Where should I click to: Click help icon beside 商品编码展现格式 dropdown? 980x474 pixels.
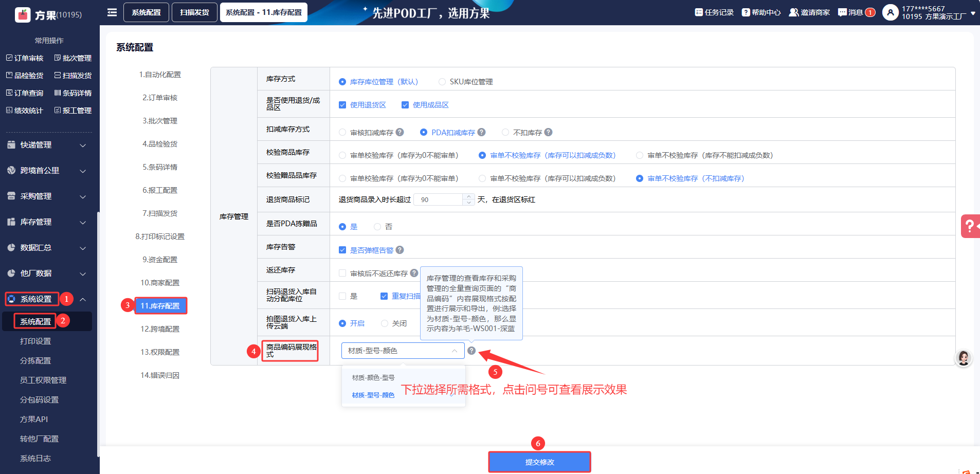click(x=471, y=351)
